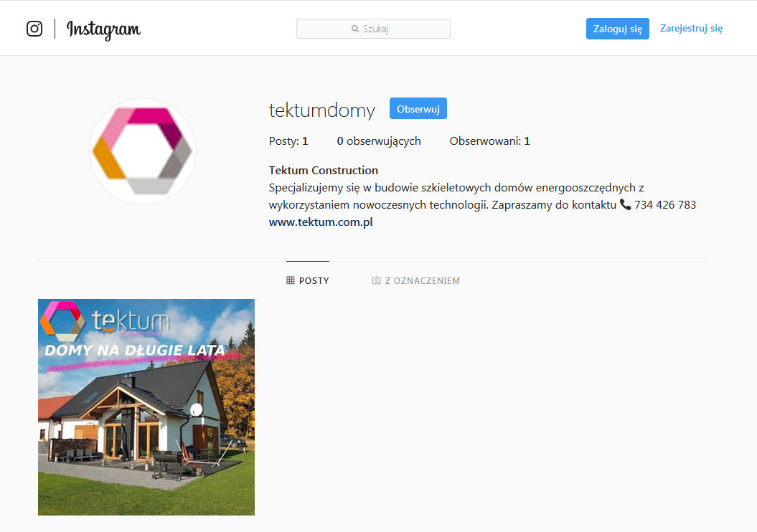Open the www.tektum.com.pl website link
Viewport: 757px width, 532px height.
[x=321, y=222]
